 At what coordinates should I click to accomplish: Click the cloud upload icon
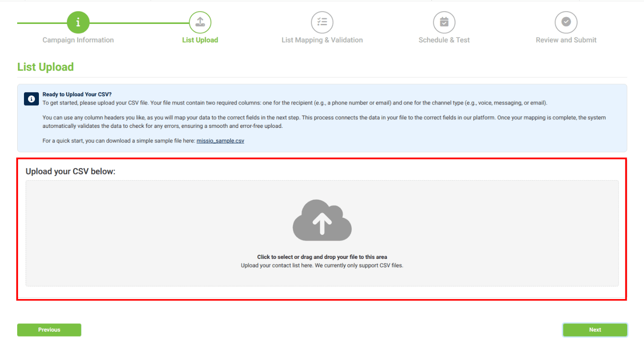click(322, 220)
